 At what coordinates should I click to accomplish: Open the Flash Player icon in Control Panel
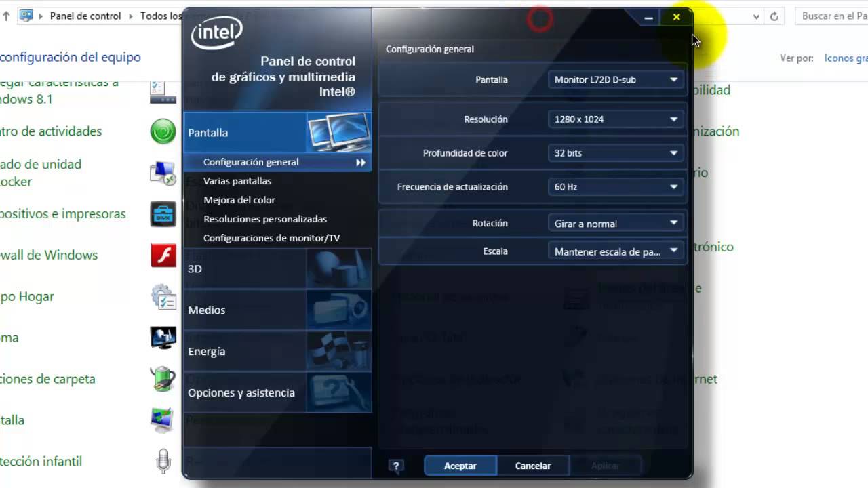pos(163,256)
